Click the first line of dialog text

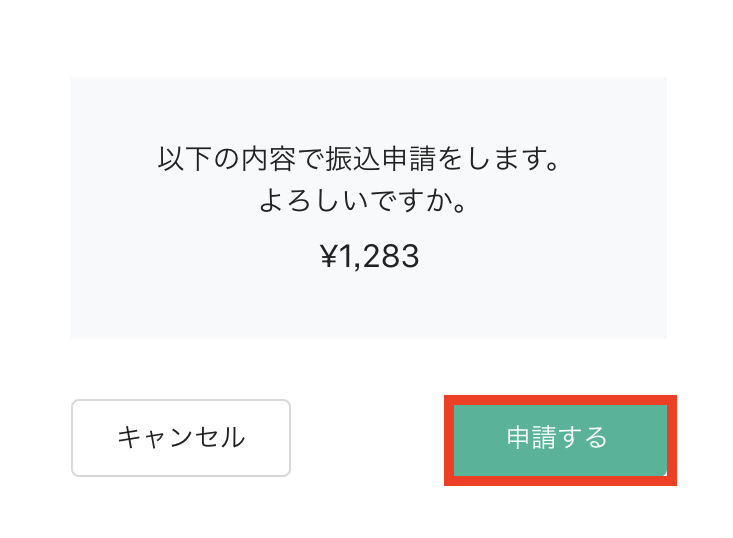coord(357,160)
